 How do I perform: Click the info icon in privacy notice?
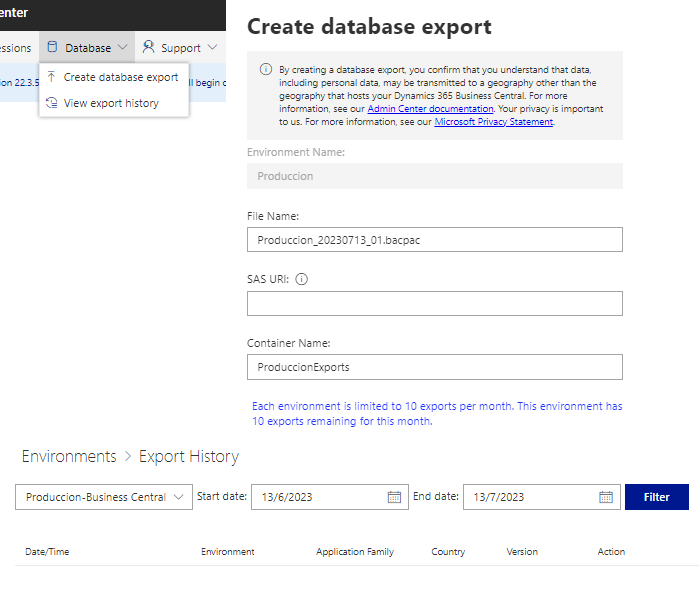(265, 70)
